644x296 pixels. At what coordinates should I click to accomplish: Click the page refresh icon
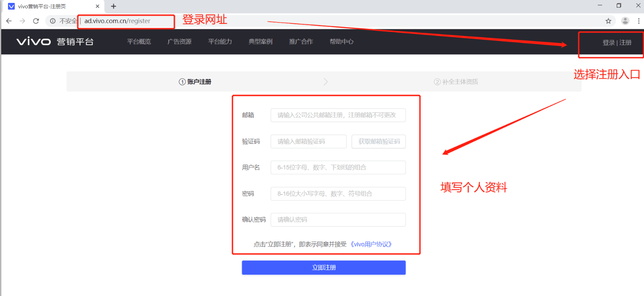click(36, 21)
